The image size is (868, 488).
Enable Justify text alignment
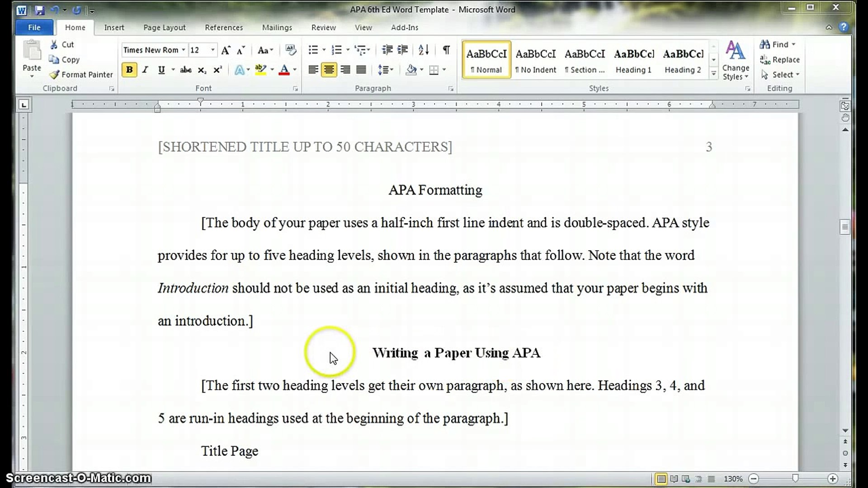(361, 70)
